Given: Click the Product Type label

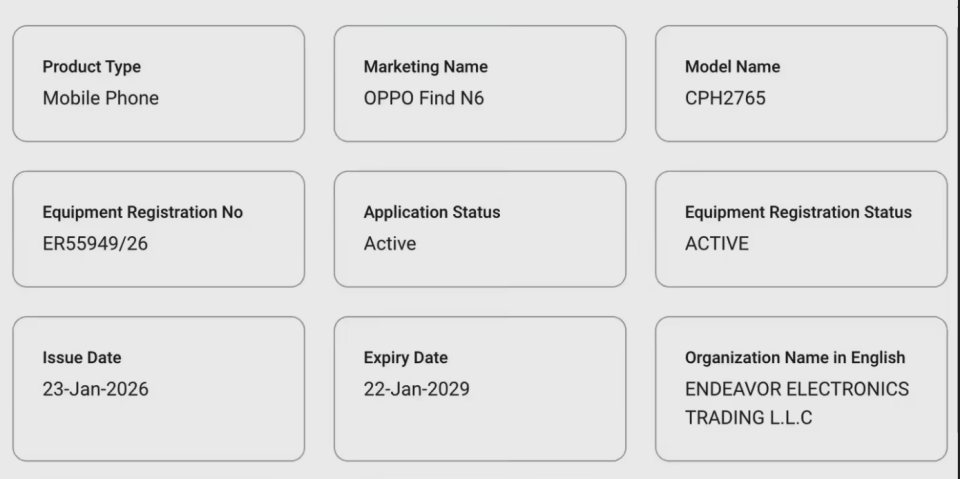Looking at the screenshot, I should 91,67.
